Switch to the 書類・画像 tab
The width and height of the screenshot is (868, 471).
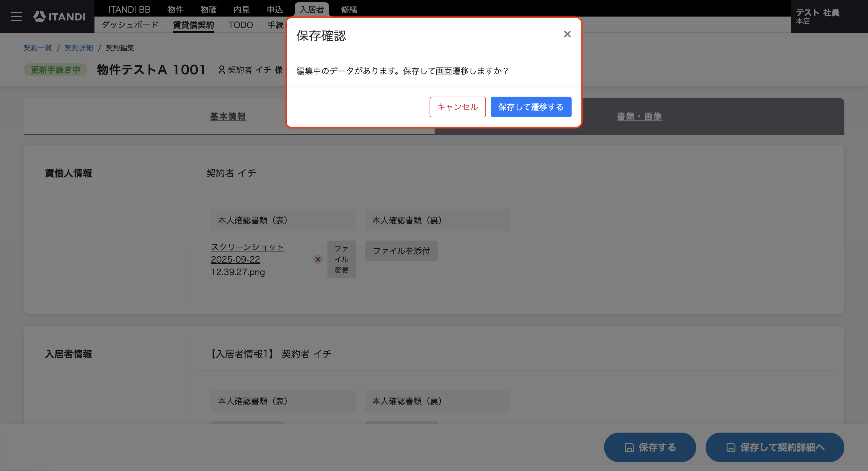639,116
